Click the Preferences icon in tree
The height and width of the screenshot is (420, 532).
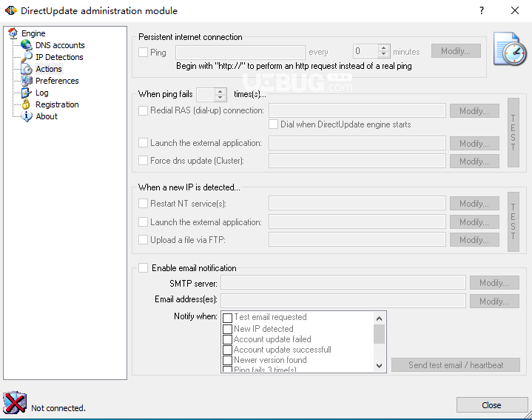tap(27, 81)
